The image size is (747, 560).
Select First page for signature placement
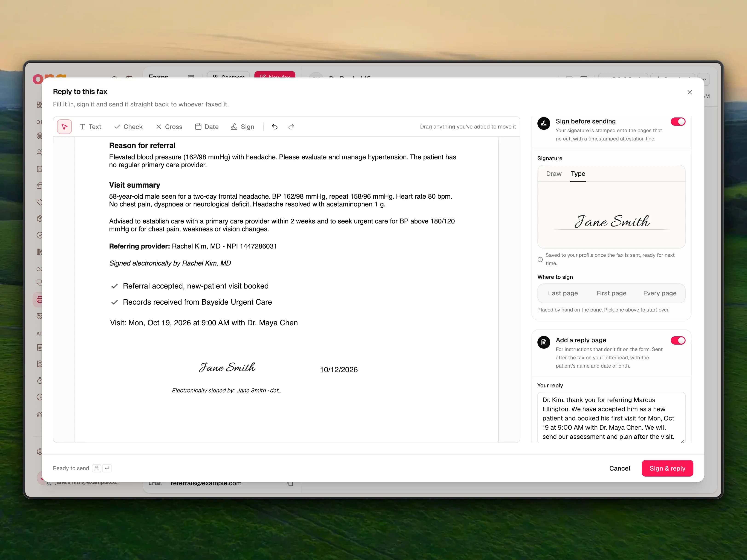click(x=611, y=293)
